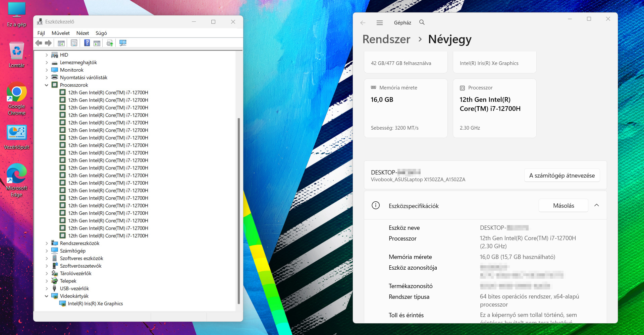Click the A számítógép átnevezése button
The image size is (644, 335).
click(562, 176)
